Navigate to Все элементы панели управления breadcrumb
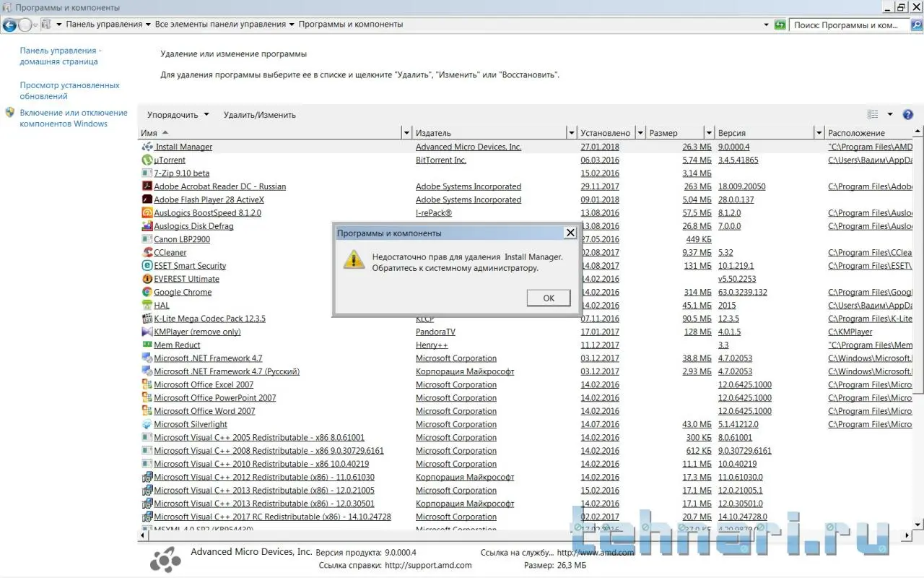The width and height of the screenshot is (924, 578). 220,25
